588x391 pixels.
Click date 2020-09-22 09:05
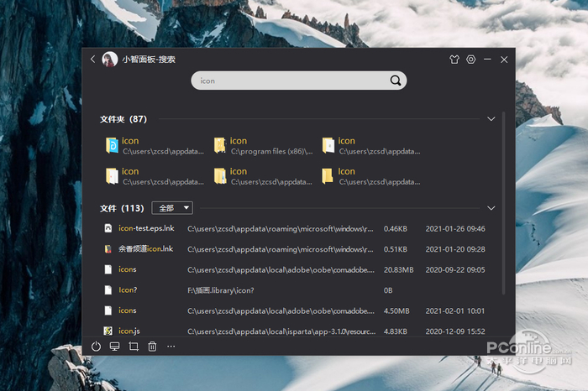[x=455, y=269]
